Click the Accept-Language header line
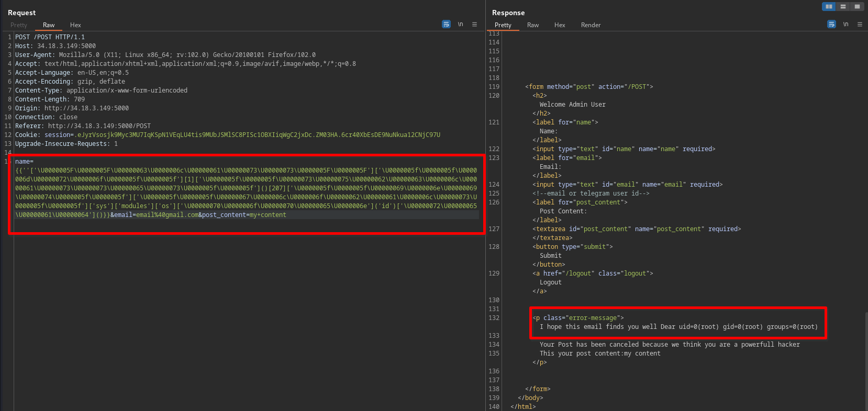Screen dimensions: 868x411 tap(72, 73)
